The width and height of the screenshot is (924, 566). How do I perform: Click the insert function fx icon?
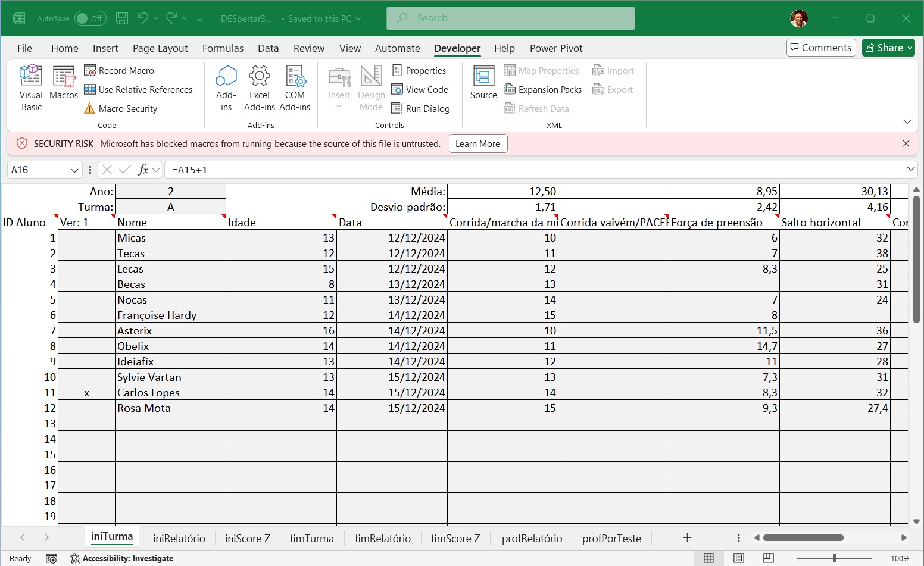(143, 170)
